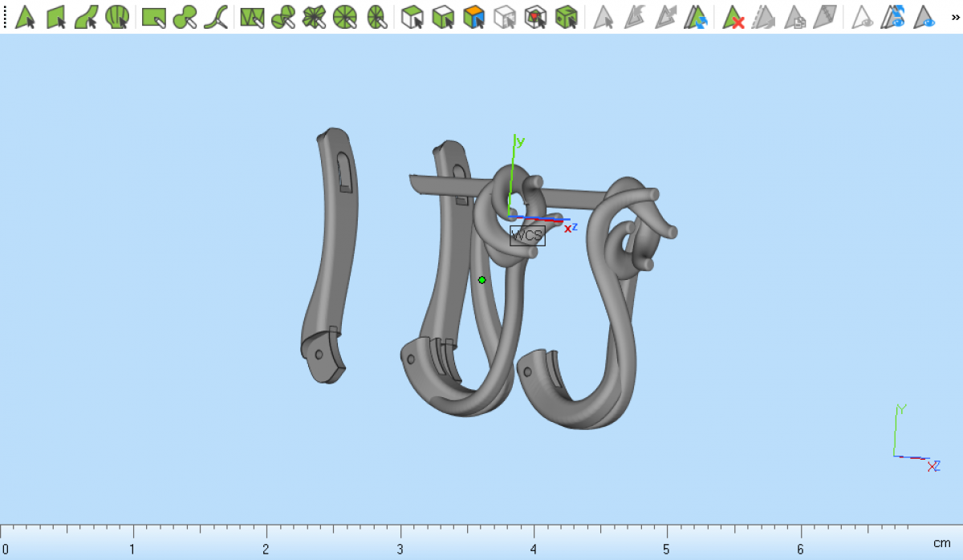Viewport: 963px width, 560px height.
Task: Select the green point on the model
Action: 481,280
